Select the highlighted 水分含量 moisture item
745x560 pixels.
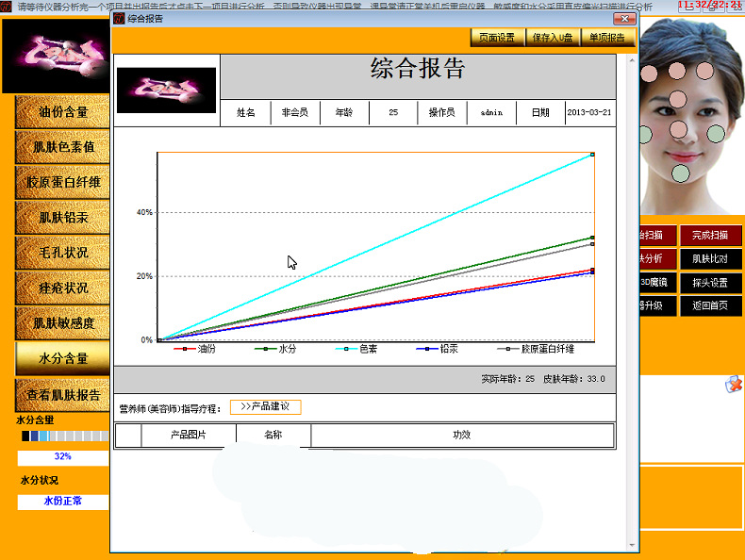point(63,358)
